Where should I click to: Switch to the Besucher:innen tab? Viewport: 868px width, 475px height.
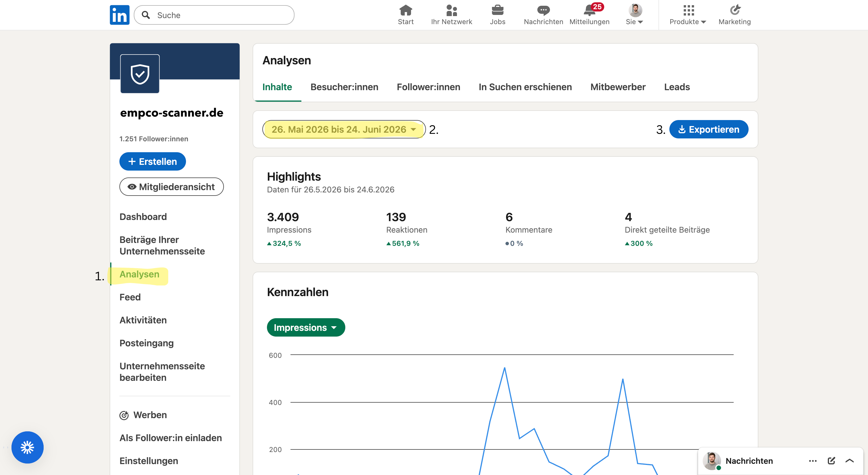(x=344, y=87)
